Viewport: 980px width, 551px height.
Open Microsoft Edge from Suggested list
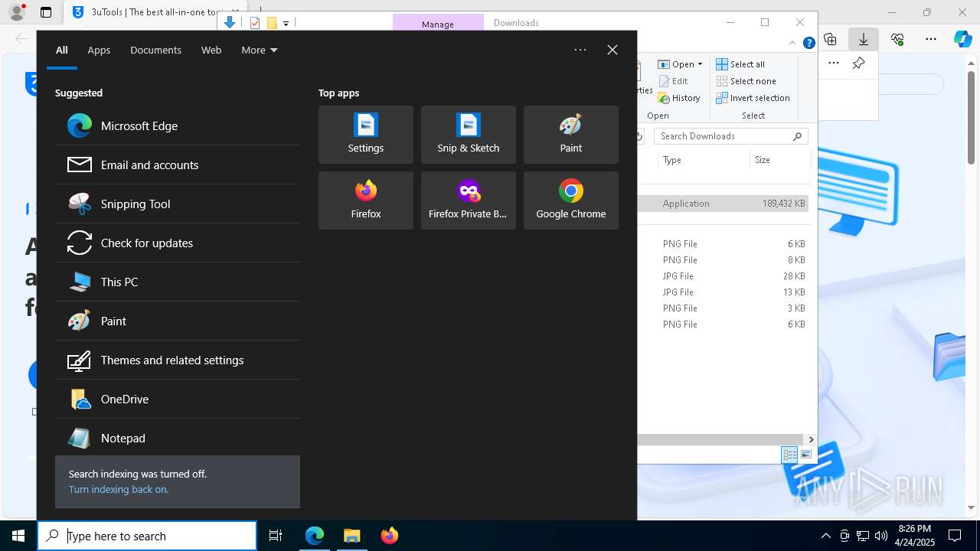[178, 126]
